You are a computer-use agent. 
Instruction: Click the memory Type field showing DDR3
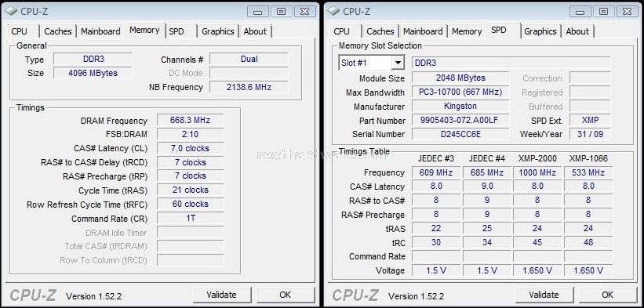pyautogui.click(x=93, y=59)
